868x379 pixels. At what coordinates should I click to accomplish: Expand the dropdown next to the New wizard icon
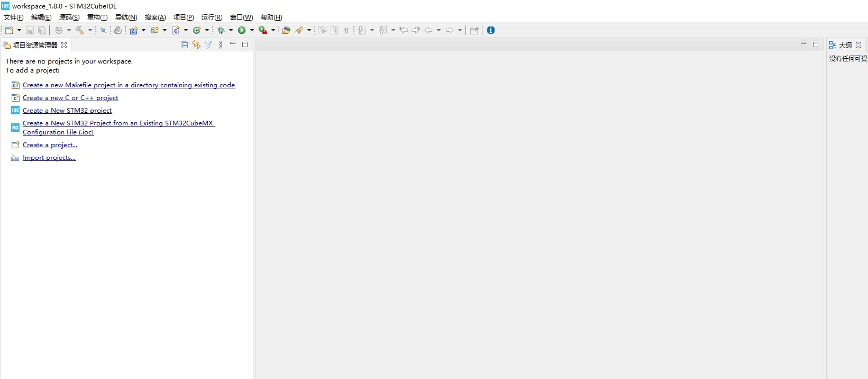click(x=19, y=31)
